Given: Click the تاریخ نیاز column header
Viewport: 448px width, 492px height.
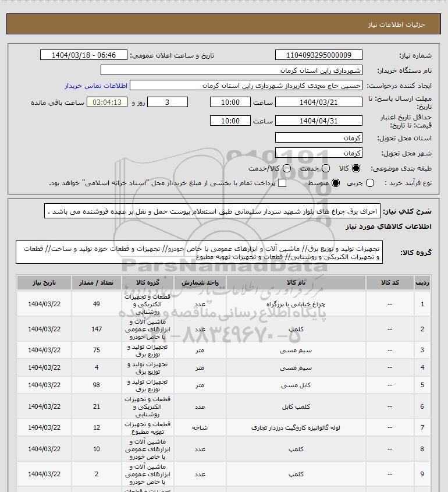Looking at the screenshot, I should [44, 283].
